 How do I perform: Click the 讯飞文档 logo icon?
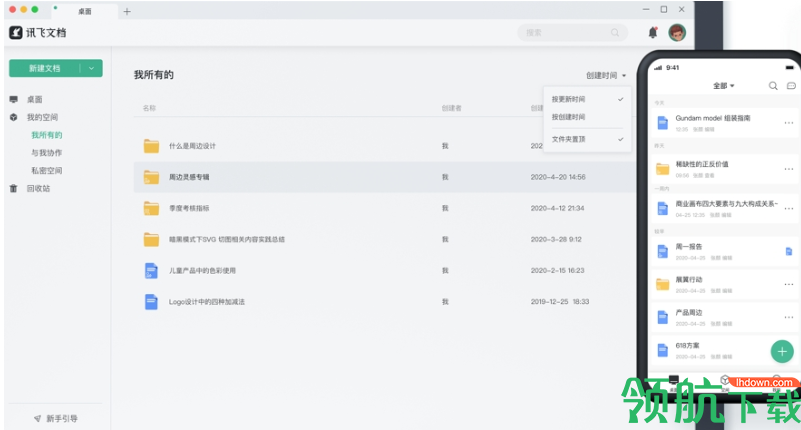pyautogui.click(x=16, y=33)
